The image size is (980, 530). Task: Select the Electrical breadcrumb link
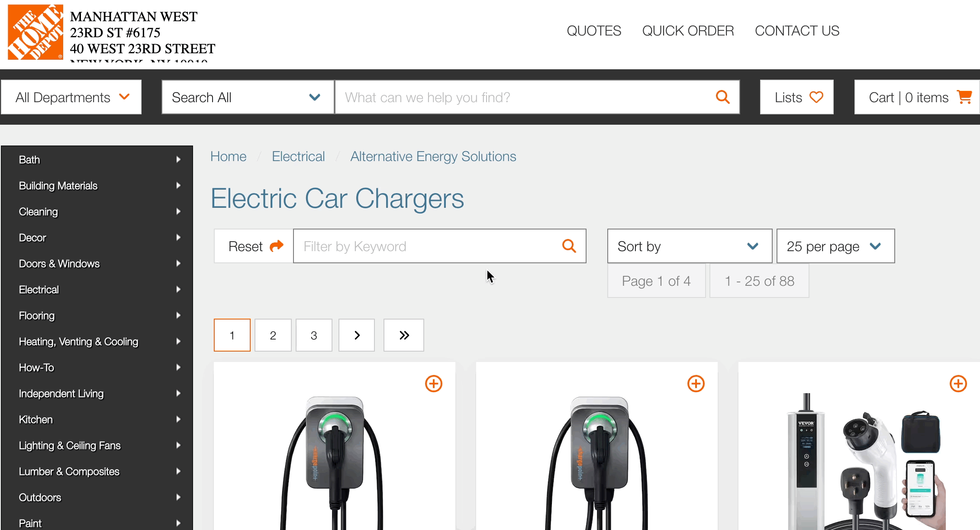pos(297,157)
